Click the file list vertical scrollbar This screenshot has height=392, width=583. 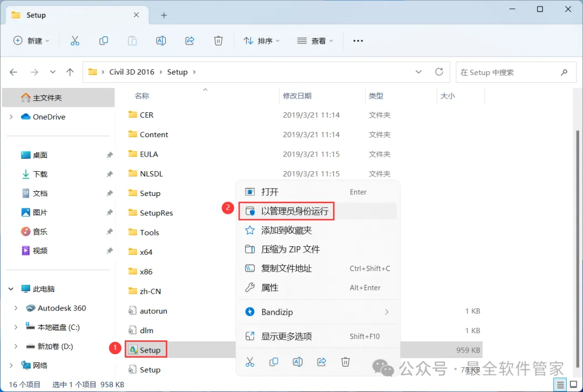578,249
